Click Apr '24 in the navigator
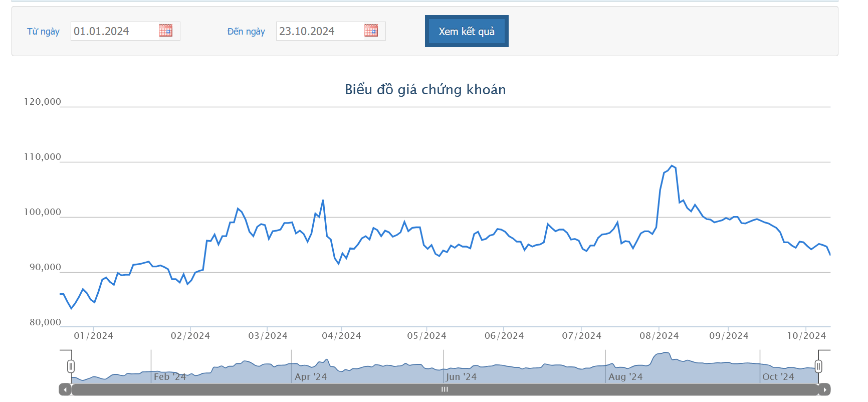The image size is (868, 402). (x=311, y=376)
